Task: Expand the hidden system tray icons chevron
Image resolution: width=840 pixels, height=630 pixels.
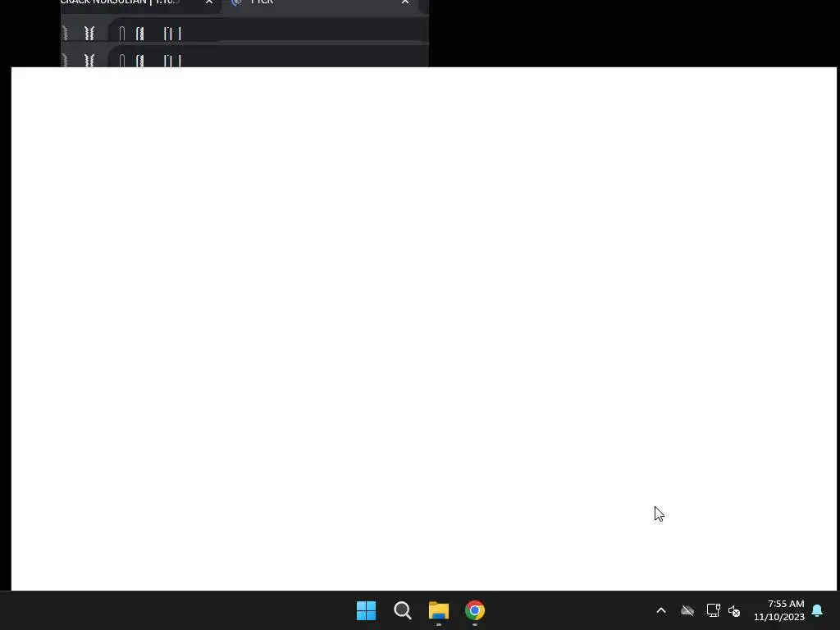Action: pyautogui.click(x=661, y=610)
